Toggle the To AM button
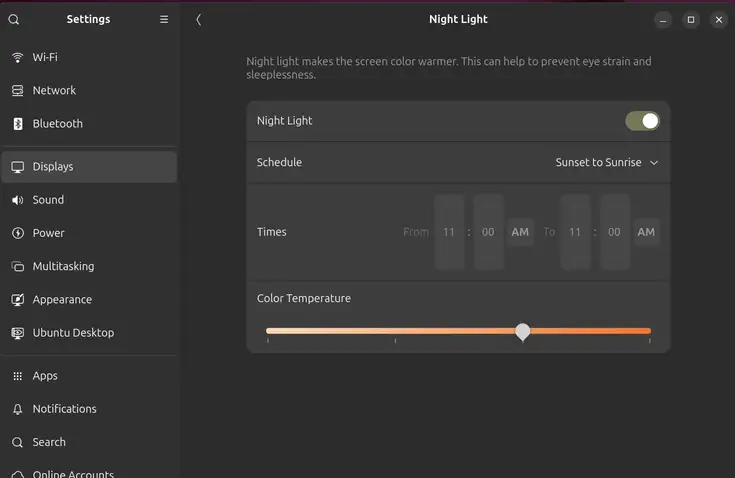This screenshot has height=478, width=735. (x=646, y=232)
